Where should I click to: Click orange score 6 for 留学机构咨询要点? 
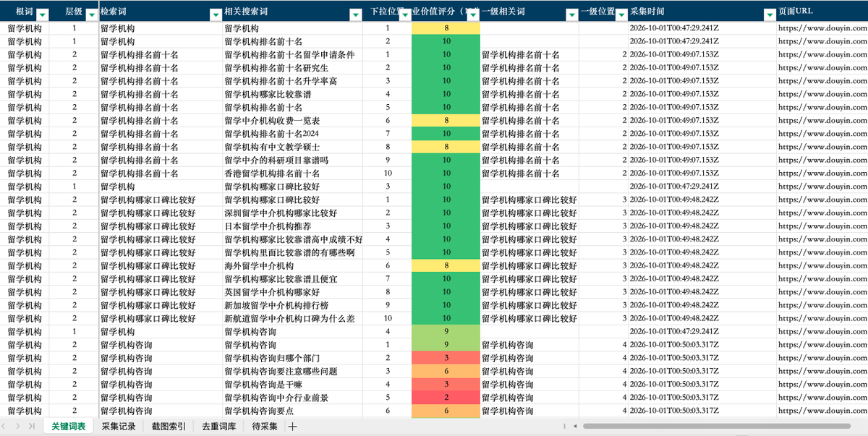click(446, 411)
